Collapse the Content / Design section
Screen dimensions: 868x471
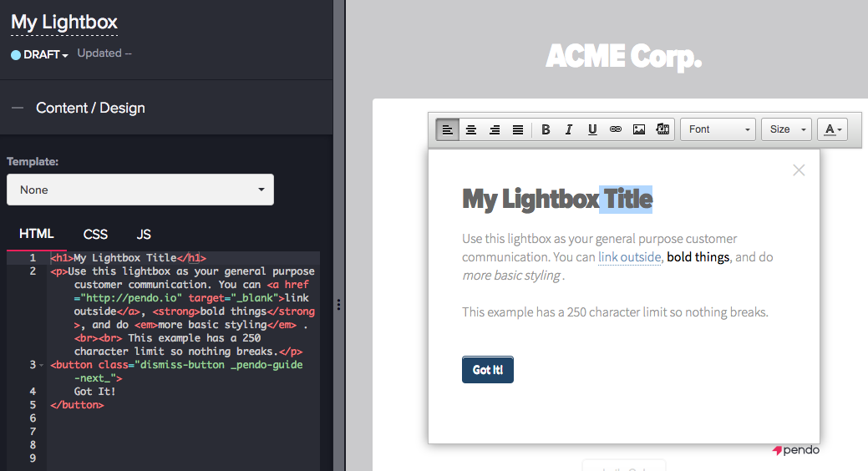(x=18, y=108)
